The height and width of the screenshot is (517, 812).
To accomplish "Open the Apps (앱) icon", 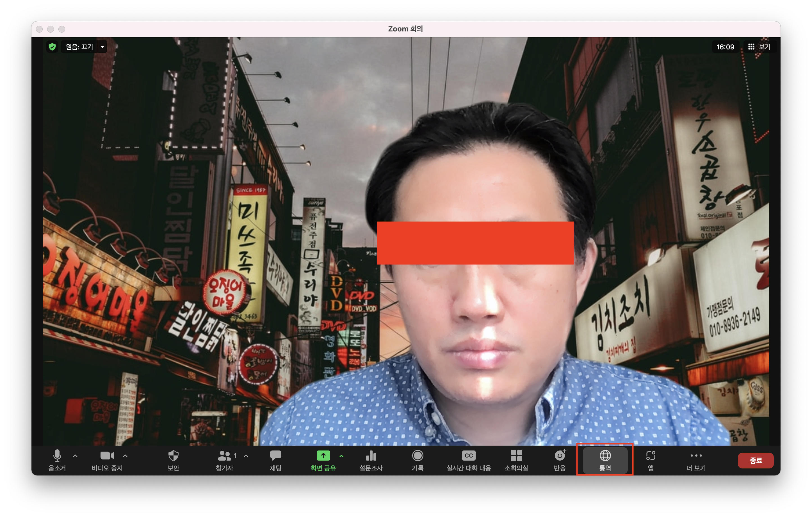I will click(651, 456).
